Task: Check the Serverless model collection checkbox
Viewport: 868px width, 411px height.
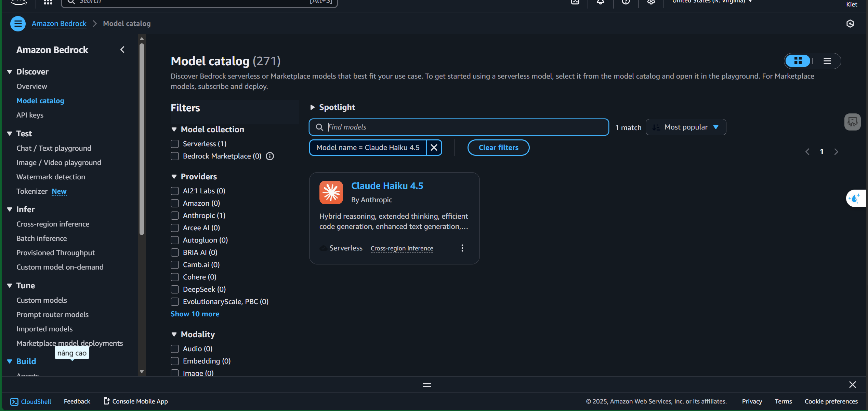Action: tap(175, 144)
